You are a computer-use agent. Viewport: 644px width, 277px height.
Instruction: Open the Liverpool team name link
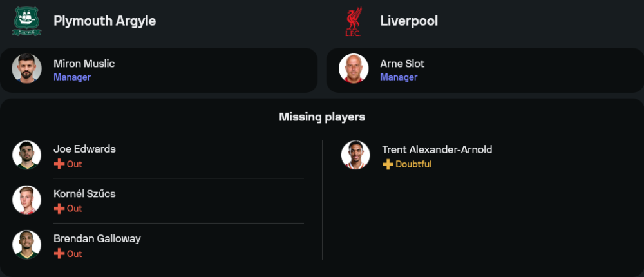(x=409, y=21)
